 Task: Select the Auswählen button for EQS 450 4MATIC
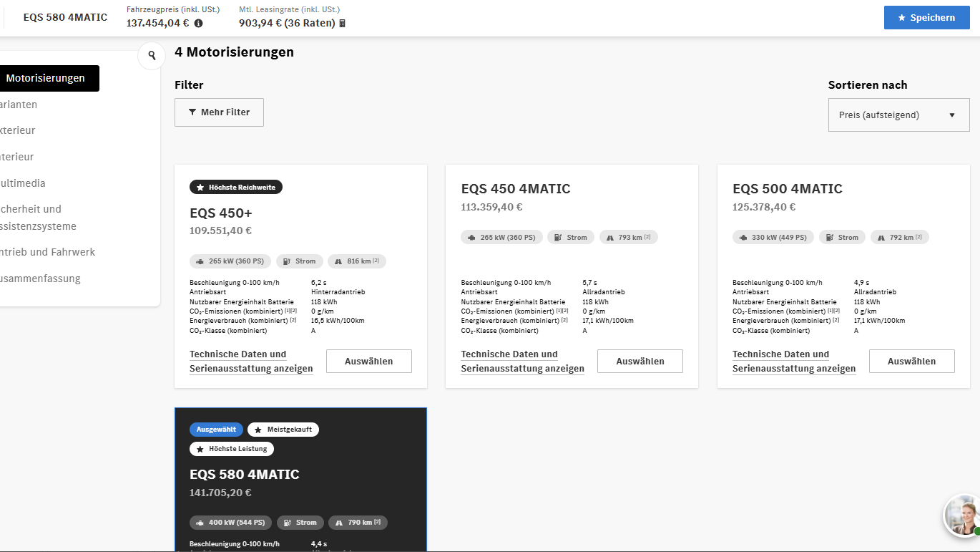(640, 361)
